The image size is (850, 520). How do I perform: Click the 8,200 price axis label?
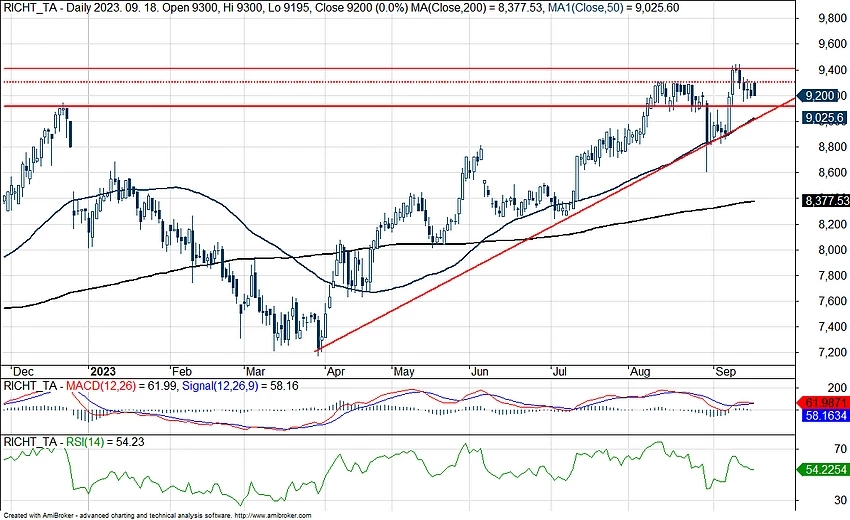coord(833,224)
